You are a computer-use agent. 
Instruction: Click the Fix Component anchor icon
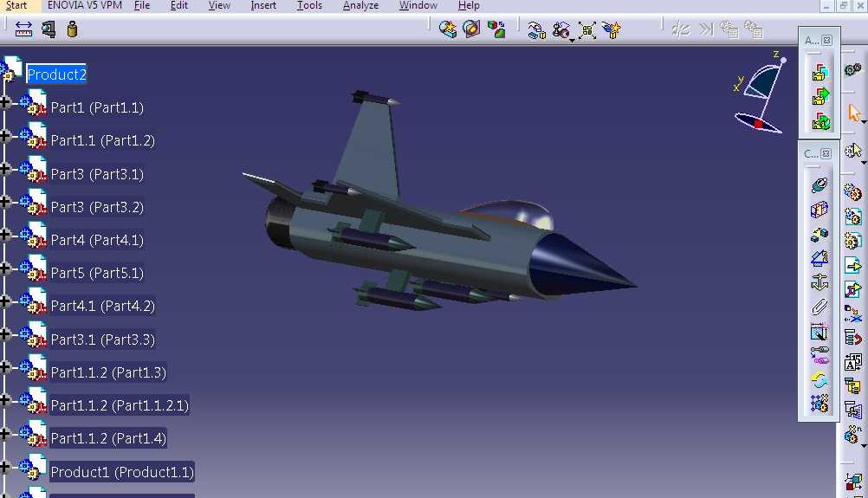[x=819, y=282]
